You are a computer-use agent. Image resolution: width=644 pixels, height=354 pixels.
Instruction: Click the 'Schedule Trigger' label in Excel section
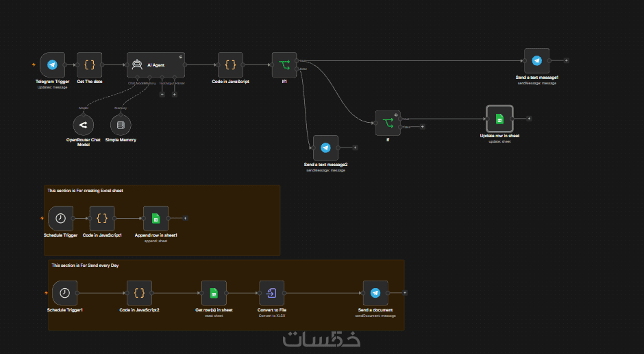[x=60, y=235]
